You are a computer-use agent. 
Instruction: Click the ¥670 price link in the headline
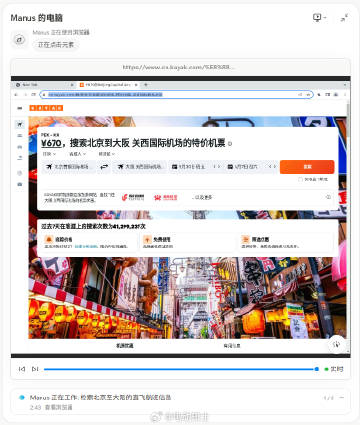click(51, 143)
